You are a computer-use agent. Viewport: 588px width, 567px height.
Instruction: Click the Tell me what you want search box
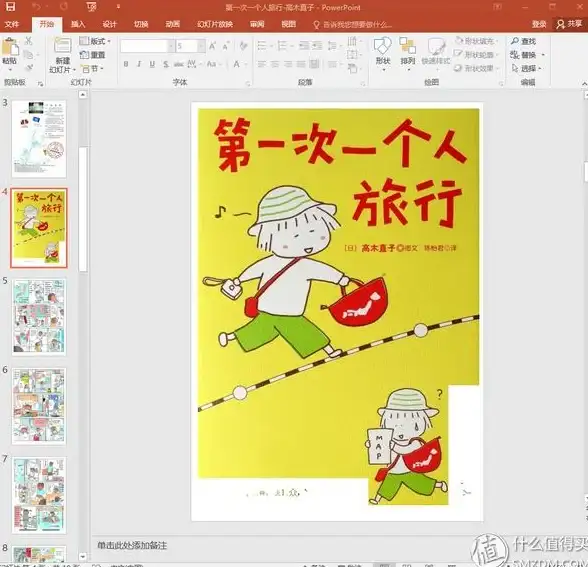pyautogui.click(x=353, y=25)
